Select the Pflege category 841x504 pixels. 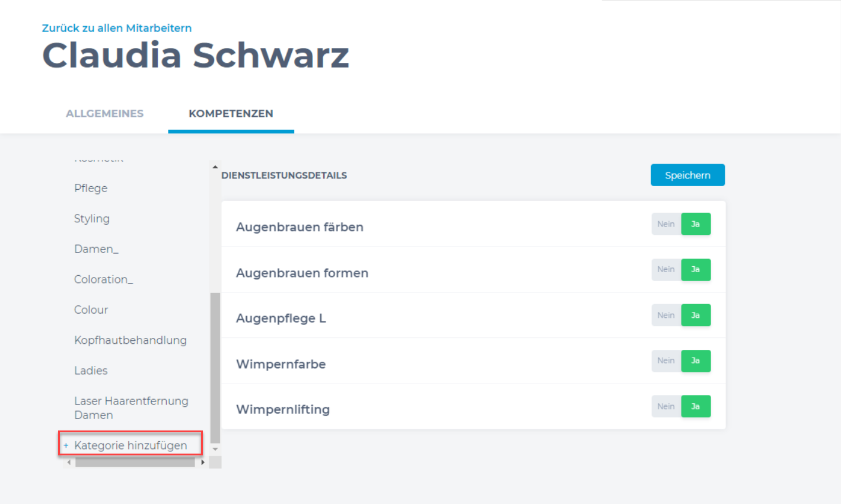(x=91, y=188)
